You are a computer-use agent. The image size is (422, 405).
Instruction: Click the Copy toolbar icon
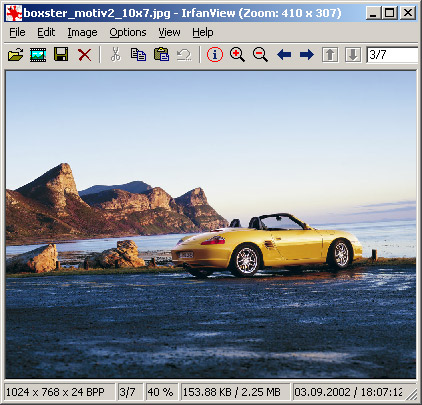(x=138, y=54)
